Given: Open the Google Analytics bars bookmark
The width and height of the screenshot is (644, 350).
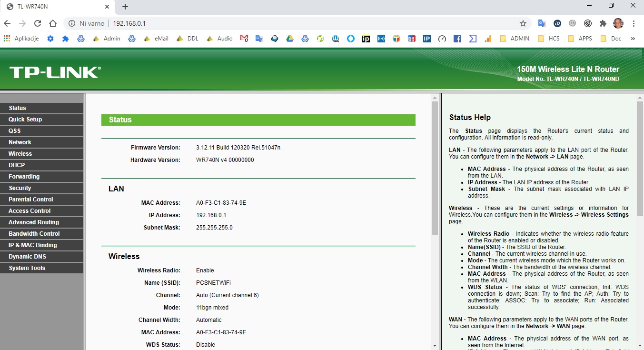Looking at the screenshot, I should (488, 39).
